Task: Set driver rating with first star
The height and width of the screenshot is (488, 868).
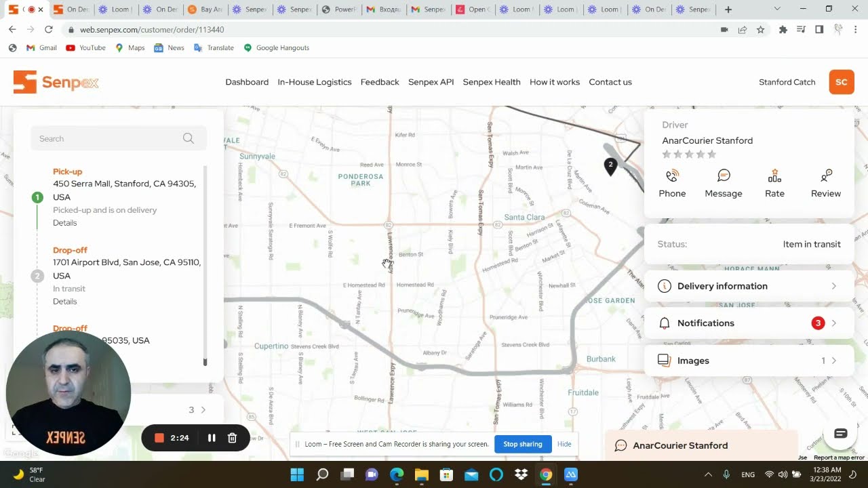Action: (x=667, y=155)
